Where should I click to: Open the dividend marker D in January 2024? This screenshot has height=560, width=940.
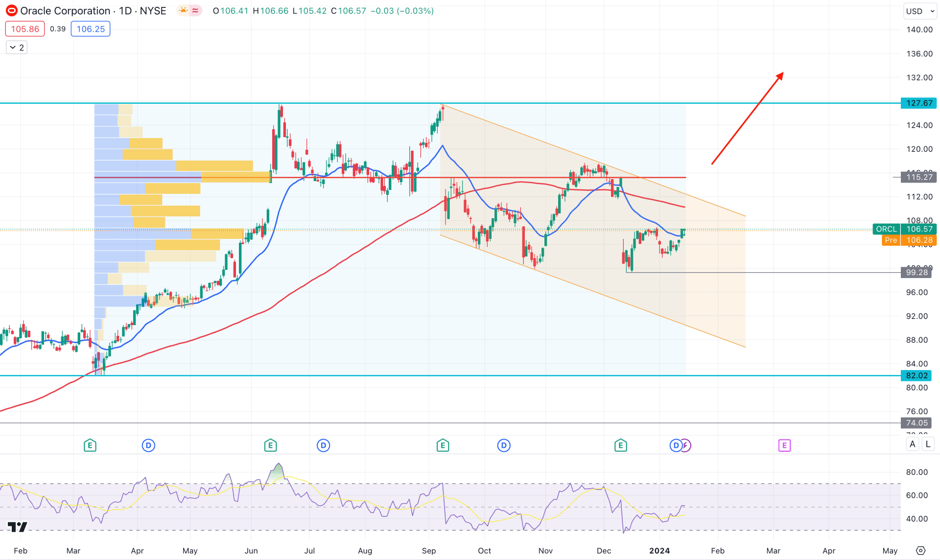pyautogui.click(x=676, y=445)
